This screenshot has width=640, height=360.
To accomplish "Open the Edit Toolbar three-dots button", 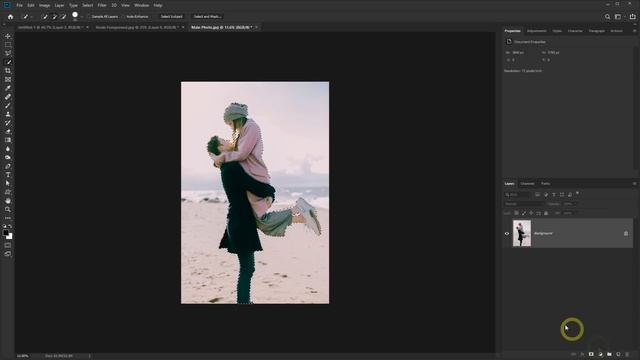I will 8,218.
